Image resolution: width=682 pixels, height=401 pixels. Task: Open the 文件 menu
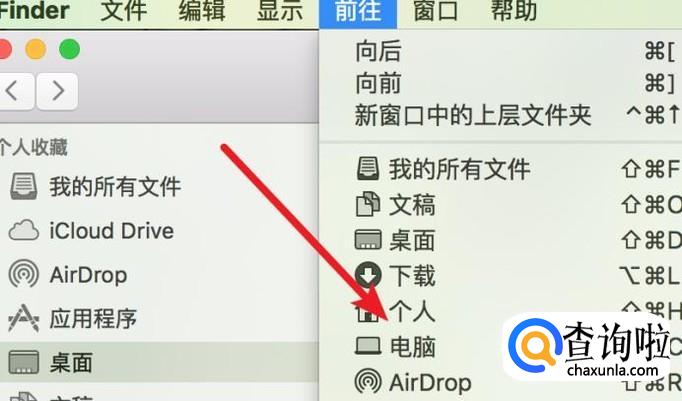124,10
